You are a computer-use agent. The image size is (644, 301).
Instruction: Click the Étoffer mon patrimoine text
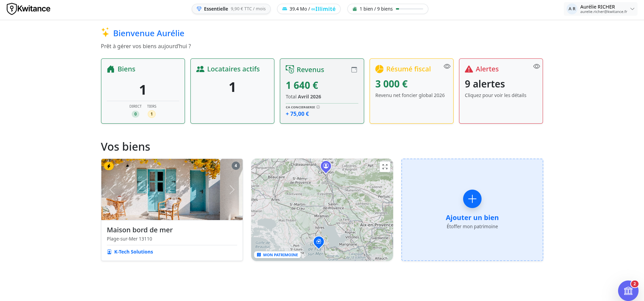click(x=472, y=227)
